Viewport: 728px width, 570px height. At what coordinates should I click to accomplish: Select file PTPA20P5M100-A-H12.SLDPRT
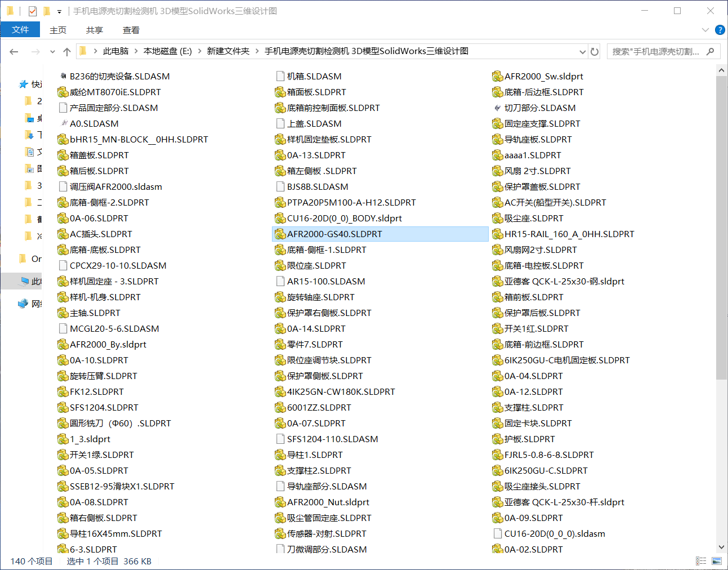(345, 202)
